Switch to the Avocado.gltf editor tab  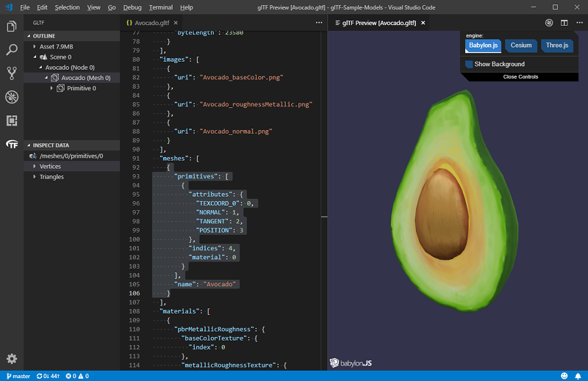pyautogui.click(x=151, y=23)
